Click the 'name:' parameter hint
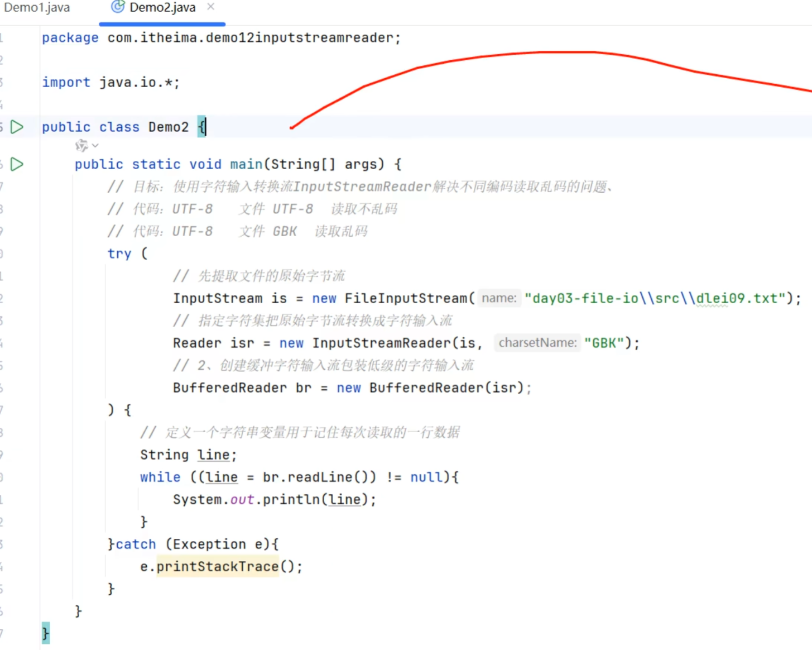 click(499, 298)
